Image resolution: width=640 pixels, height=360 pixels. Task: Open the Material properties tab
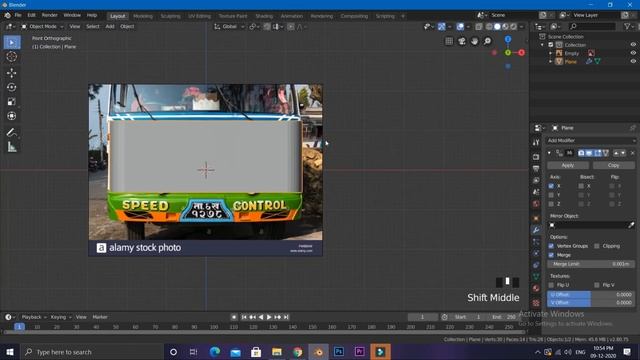pos(536,289)
